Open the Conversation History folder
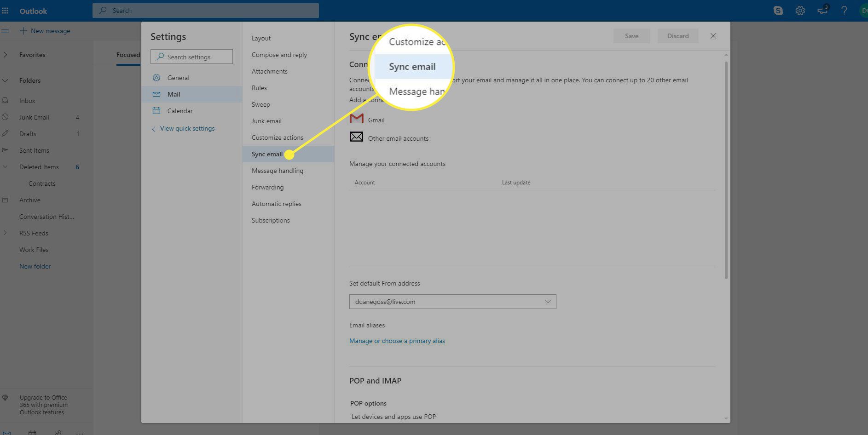868x435 pixels. [46, 217]
